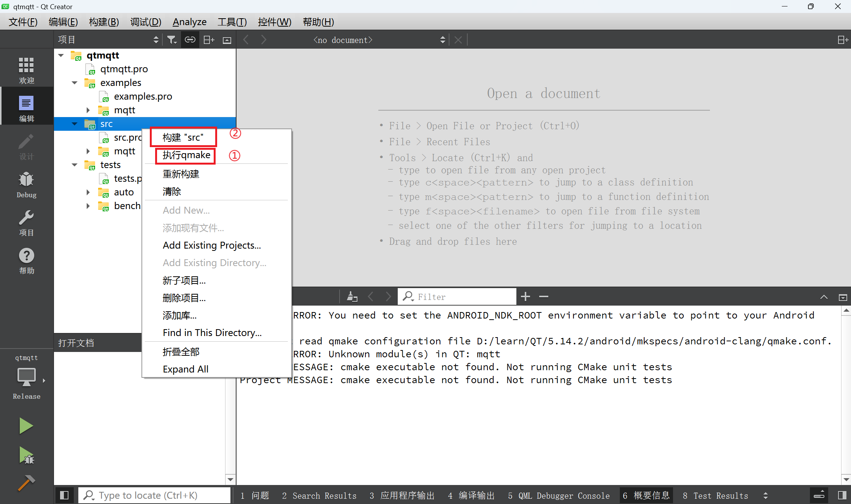Choose 执行qmake from context menu
851x504 pixels.
pos(217,155)
